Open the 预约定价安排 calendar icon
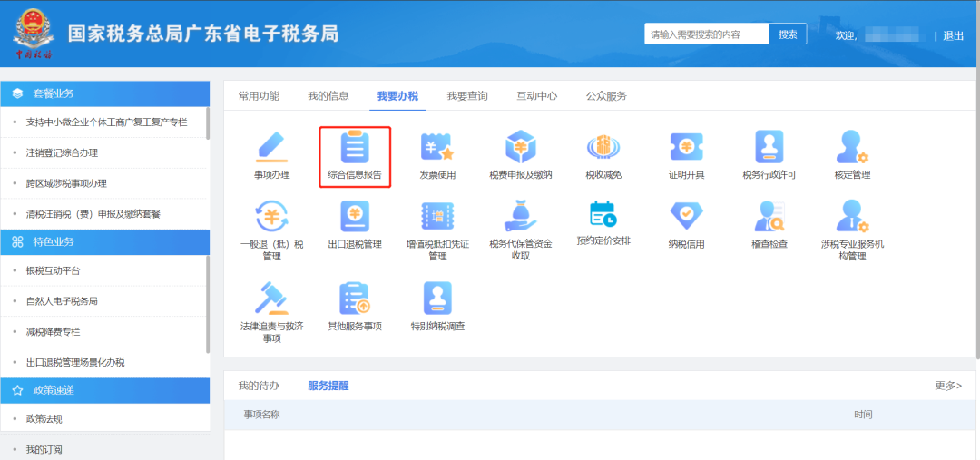980x460 pixels. (603, 215)
